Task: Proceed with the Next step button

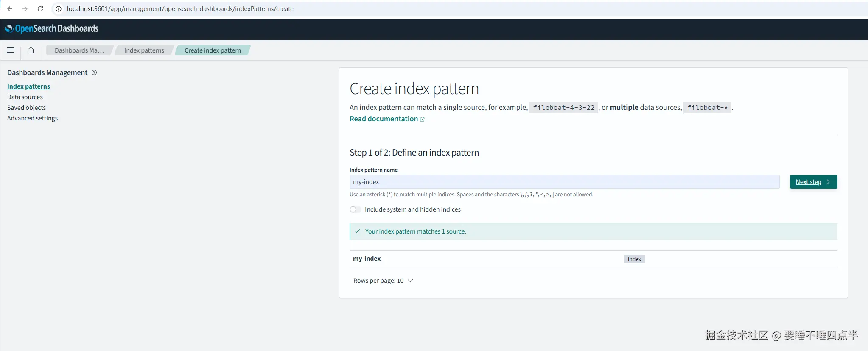Action: click(813, 182)
